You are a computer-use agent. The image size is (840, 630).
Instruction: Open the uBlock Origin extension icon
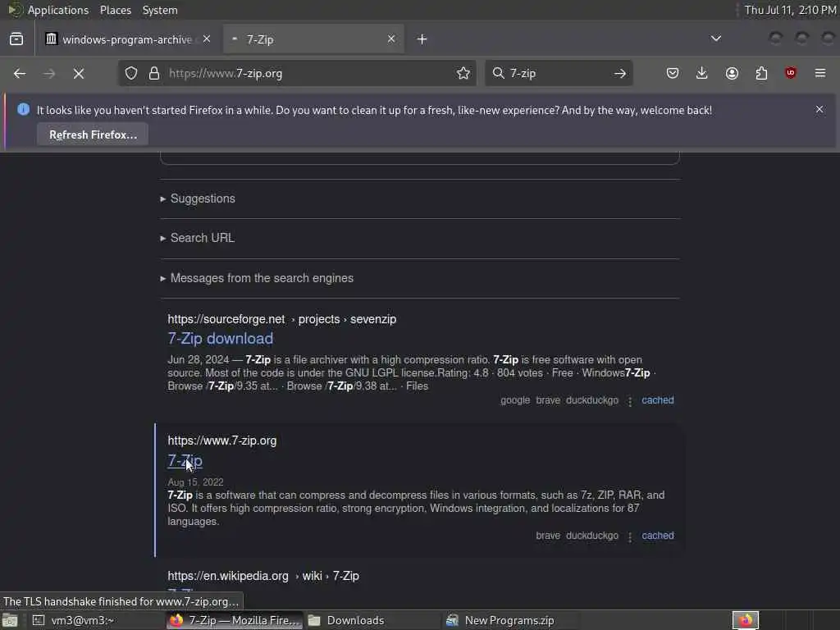tap(791, 73)
